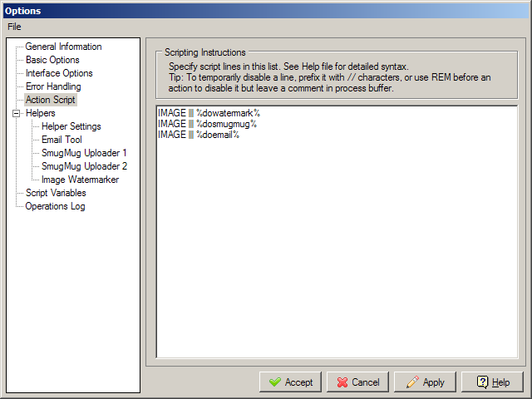Click the red X Cancel icon

342,382
